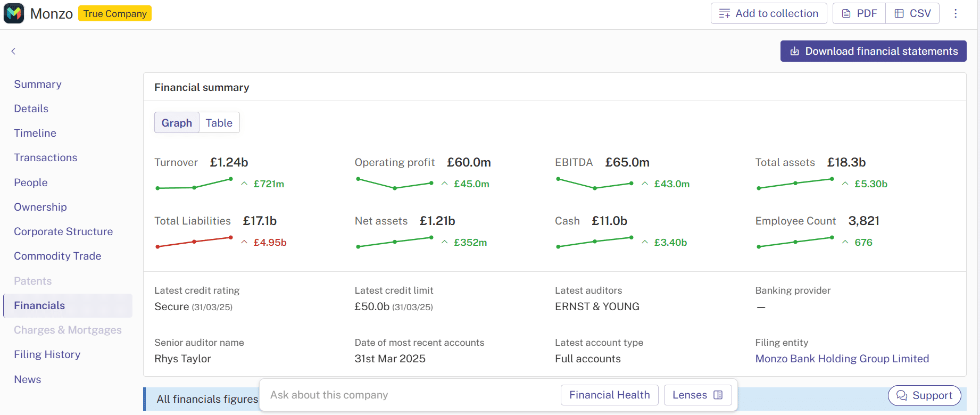Open Corporate Structure in sidebar
Screen dimensions: 980x415
pos(63,231)
